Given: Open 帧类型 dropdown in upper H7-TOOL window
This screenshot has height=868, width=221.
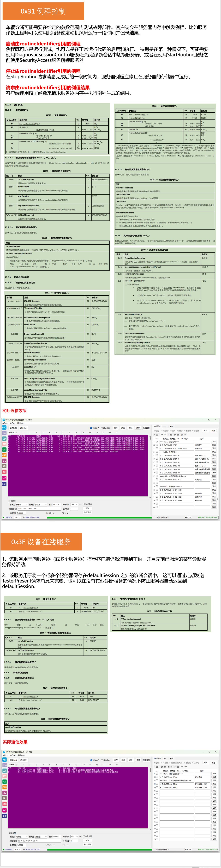Looking at the screenshot, I should (40, 504).
